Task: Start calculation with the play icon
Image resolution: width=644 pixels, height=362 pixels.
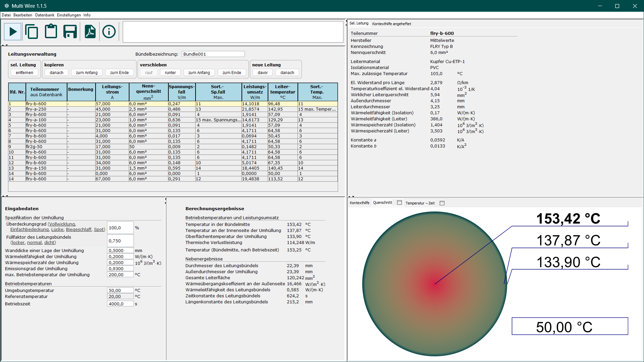Action: pyautogui.click(x=13, y=32)
